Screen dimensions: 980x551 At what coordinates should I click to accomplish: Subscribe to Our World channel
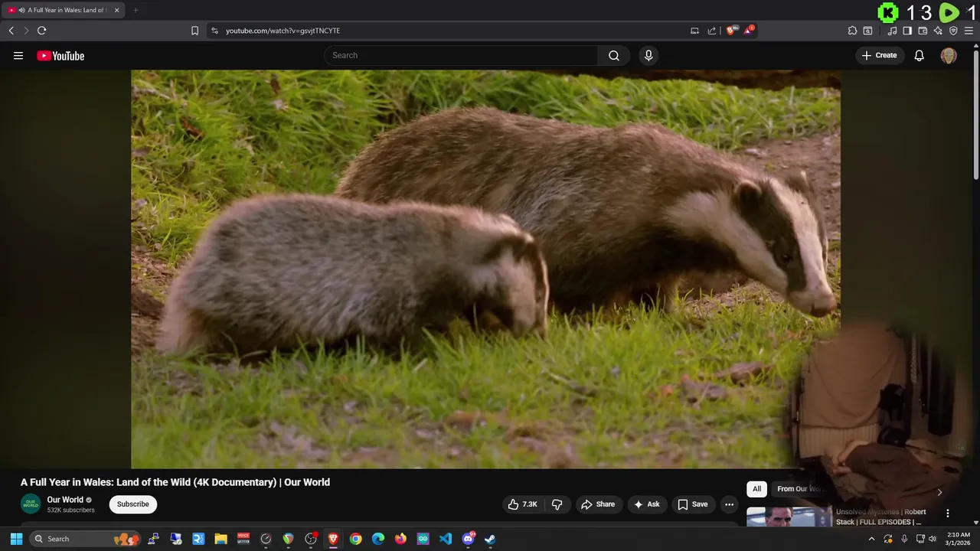pos(132,504)
